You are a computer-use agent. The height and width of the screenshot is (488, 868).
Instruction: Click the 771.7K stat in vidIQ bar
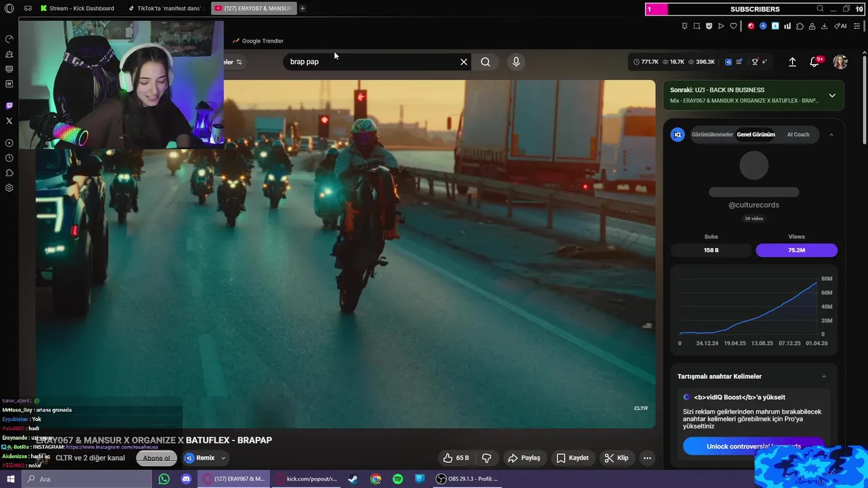tap(646, 62)
